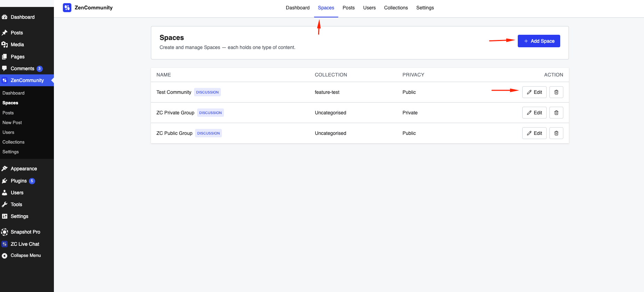This screenshot has height=292, width=644.
Task: Switch to Collections top tab
Action: (396, 8)
